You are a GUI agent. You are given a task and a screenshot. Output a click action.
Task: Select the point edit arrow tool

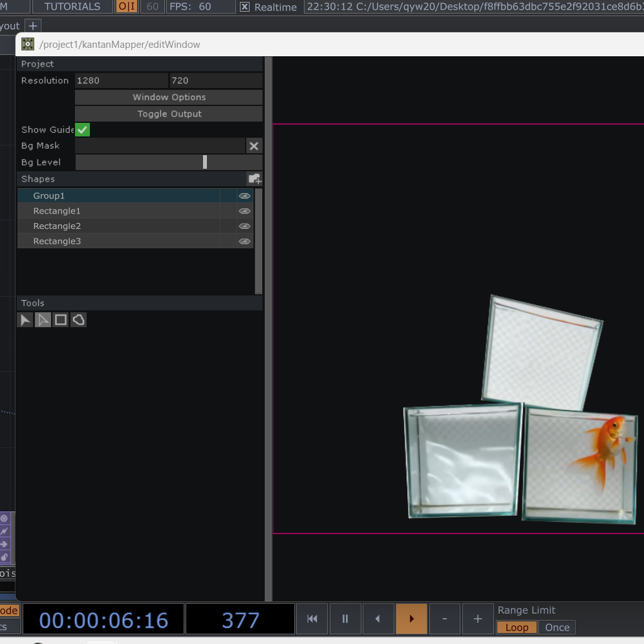(43, 320)
